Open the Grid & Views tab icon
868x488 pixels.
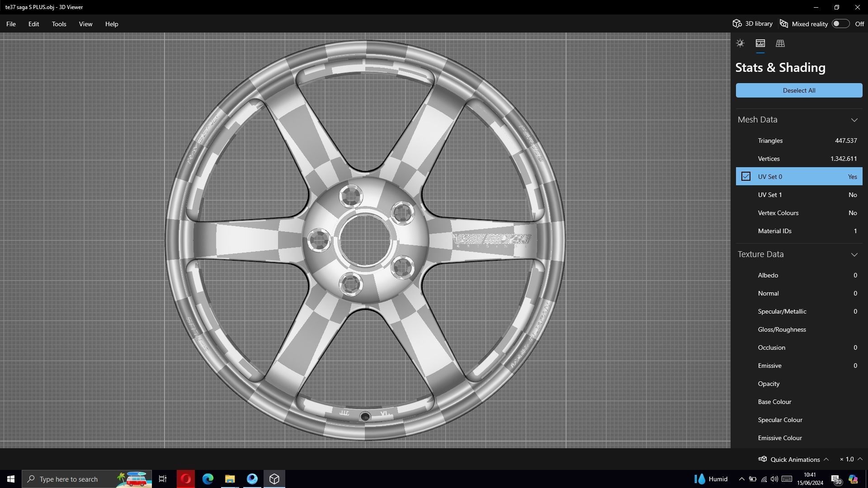[x=780, y=43]
